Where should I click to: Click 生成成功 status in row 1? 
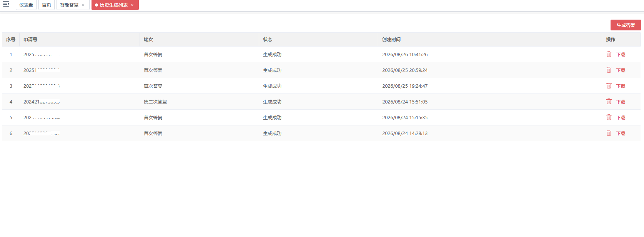(272, 55)
